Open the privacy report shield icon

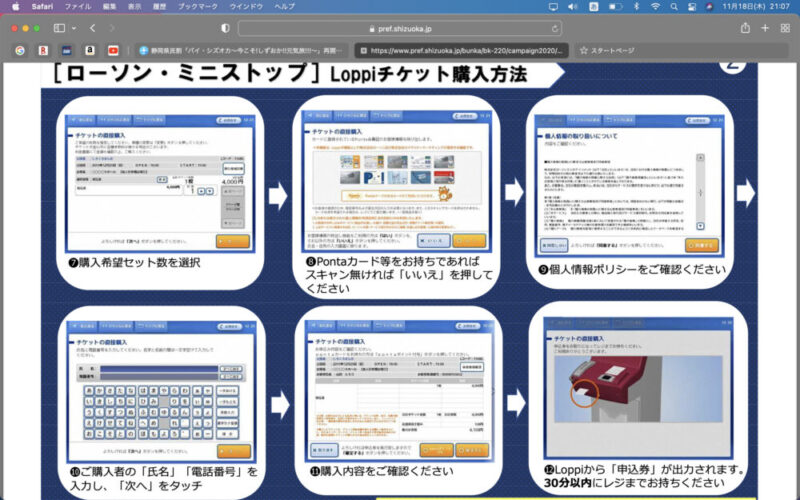(225, 28)
